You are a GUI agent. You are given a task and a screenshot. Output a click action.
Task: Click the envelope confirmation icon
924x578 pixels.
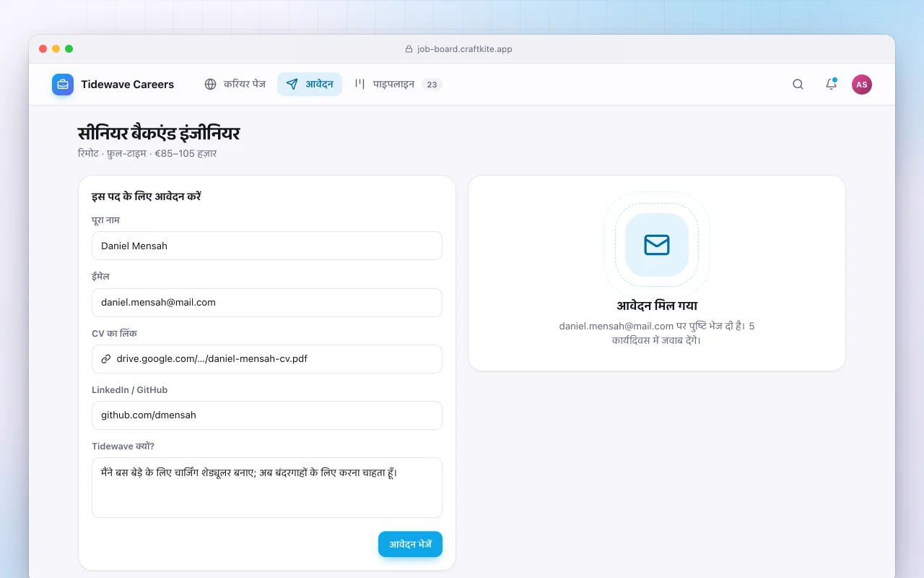(x=657, y=245)
